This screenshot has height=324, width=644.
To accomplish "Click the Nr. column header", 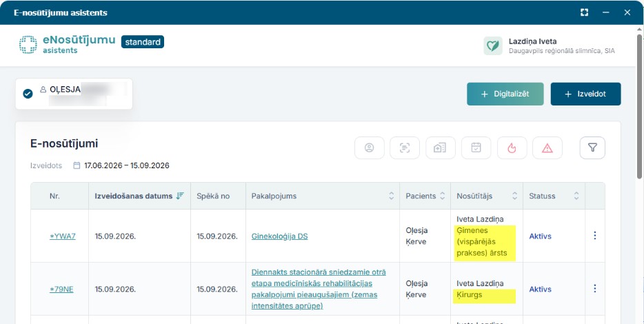I will pos(54,196).
